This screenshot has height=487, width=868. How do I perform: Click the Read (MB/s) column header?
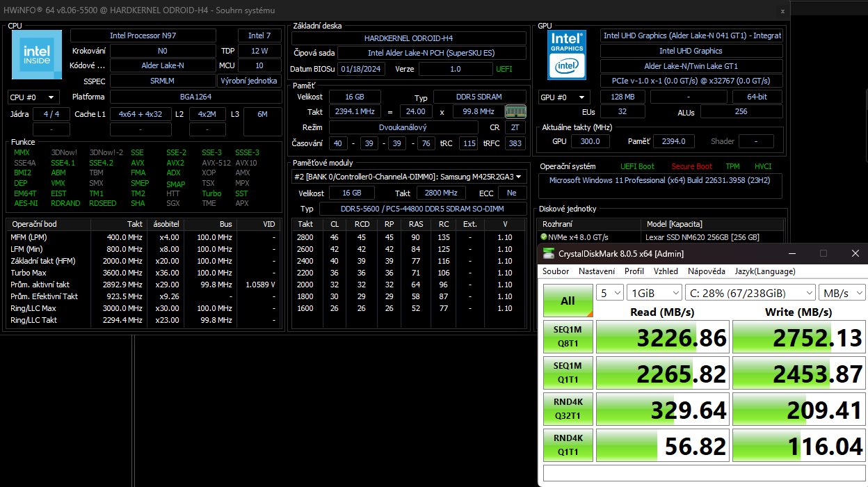coord(662,312)
